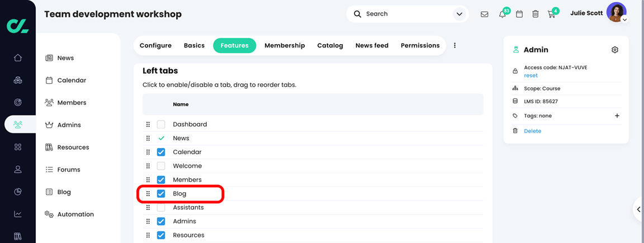Image resolution: width=644 pixels, height=243 pixels.
Task: Open Calendar in the left course menu
Action: (x=66, y=80)
